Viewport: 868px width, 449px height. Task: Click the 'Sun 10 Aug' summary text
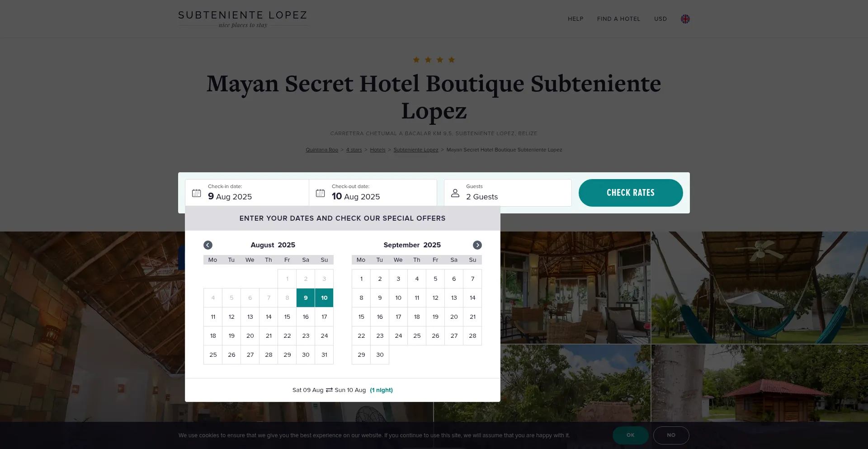point(350,390)
